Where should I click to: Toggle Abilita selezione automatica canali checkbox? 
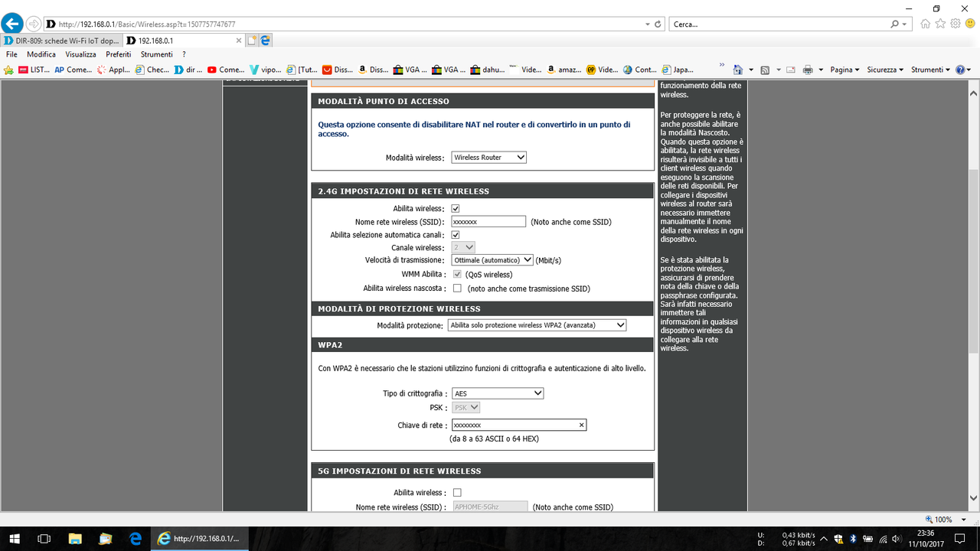click(456, 235)
